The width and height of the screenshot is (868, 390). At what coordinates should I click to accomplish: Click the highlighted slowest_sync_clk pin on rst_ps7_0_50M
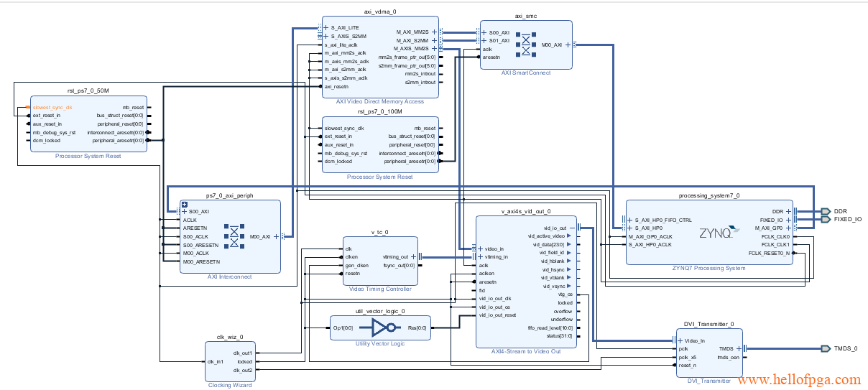point(52,107)
